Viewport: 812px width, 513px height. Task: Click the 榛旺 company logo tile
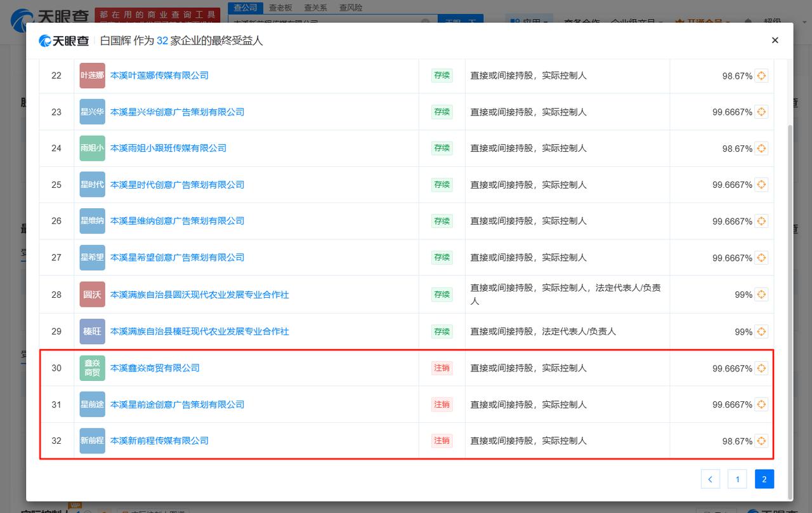[x=92, y=331]
